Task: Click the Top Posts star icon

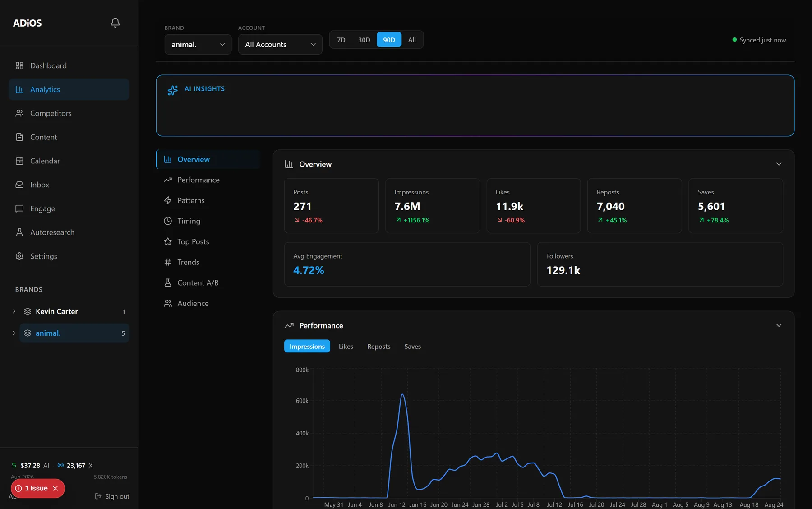Action: pyautogui.click(x=168, y=241)
